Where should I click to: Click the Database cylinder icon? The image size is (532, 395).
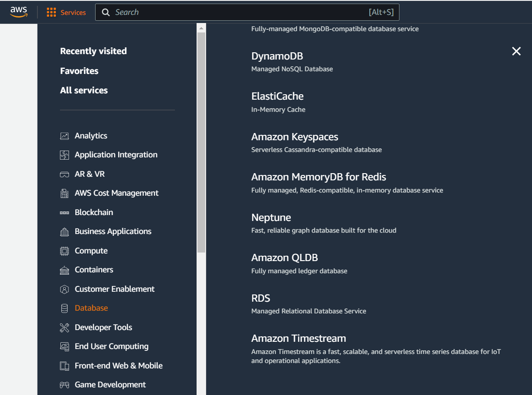point(64,308)
